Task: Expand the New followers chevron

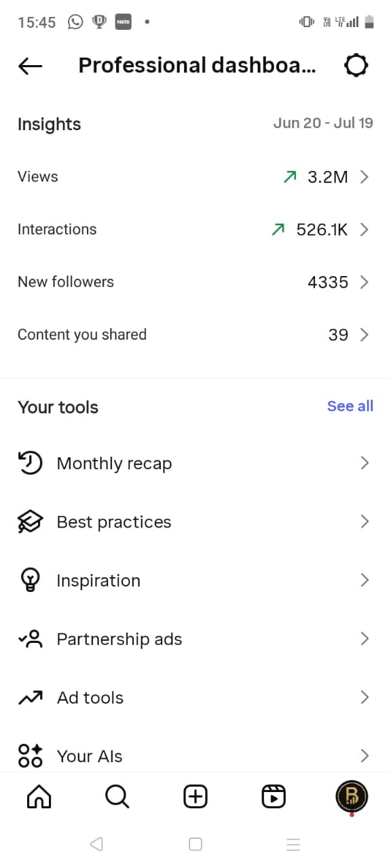Action: 365,282
